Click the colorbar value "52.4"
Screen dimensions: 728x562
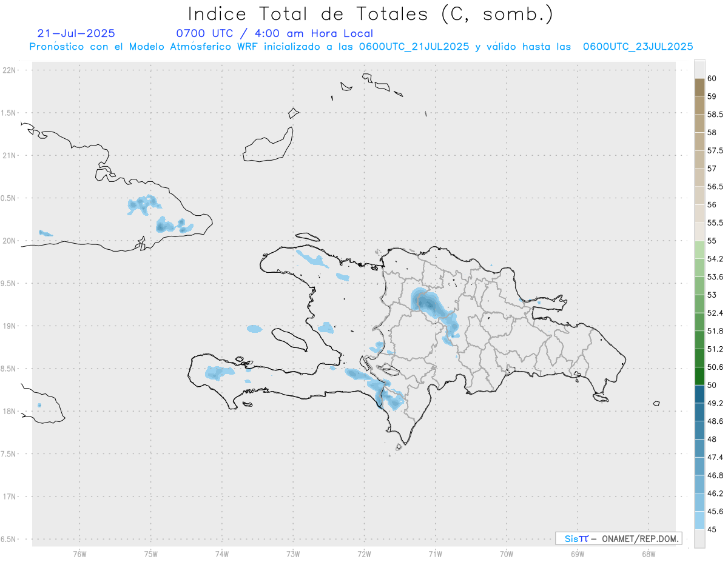(715, 313)
